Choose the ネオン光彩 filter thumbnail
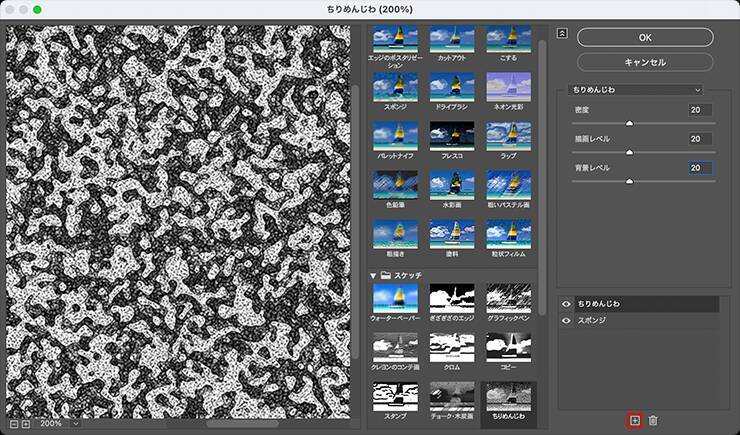740x435 pixels. 508,85
